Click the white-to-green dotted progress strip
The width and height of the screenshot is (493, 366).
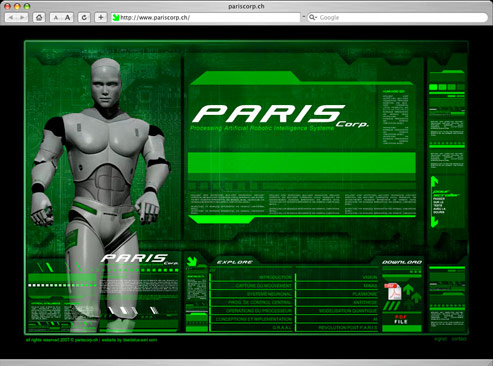[62, 285]
